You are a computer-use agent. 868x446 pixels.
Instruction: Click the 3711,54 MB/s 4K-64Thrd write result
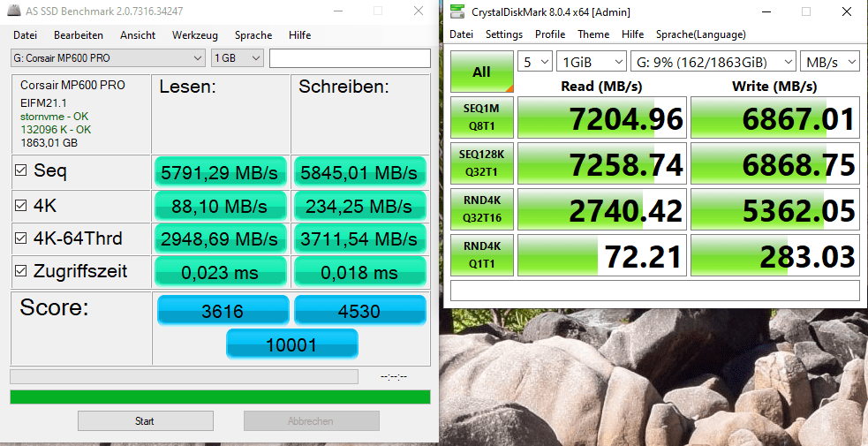pos(359,239)
